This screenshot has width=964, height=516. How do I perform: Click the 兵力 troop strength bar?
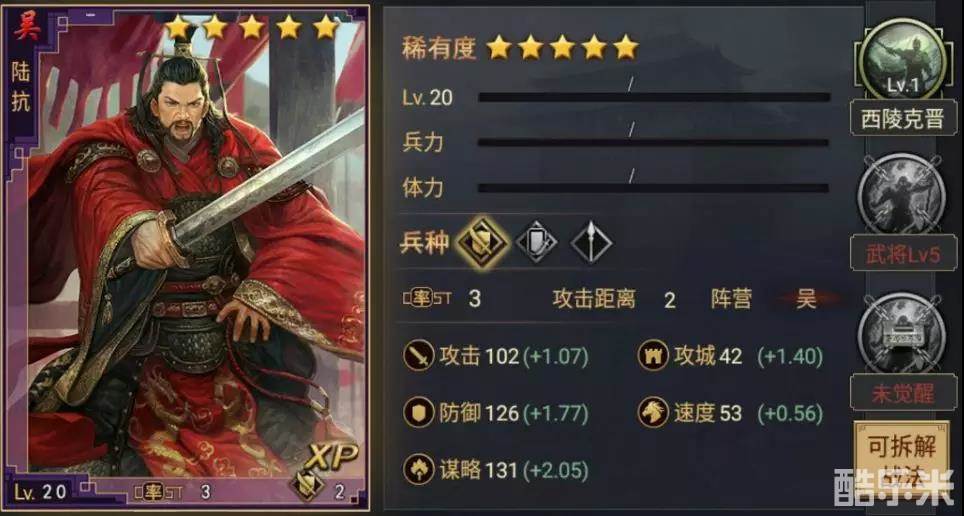coord(654,143)
